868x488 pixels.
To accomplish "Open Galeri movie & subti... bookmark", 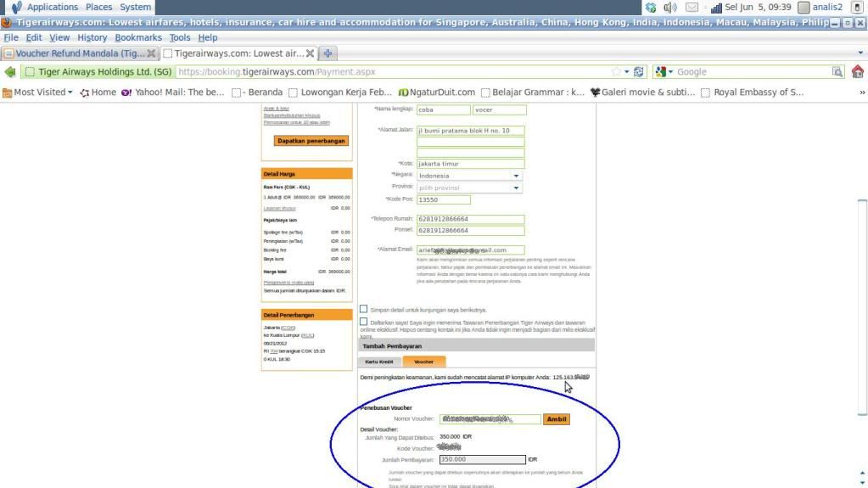I will (x=642, y=93).
